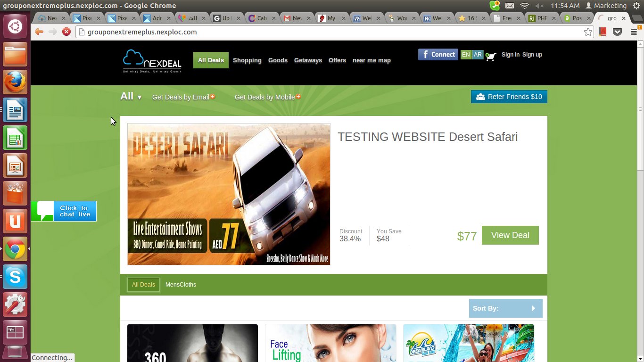Viewport: 644px width, 362px height.
Task: Open the Files folder in the launcher
Action: pos(15,54)
